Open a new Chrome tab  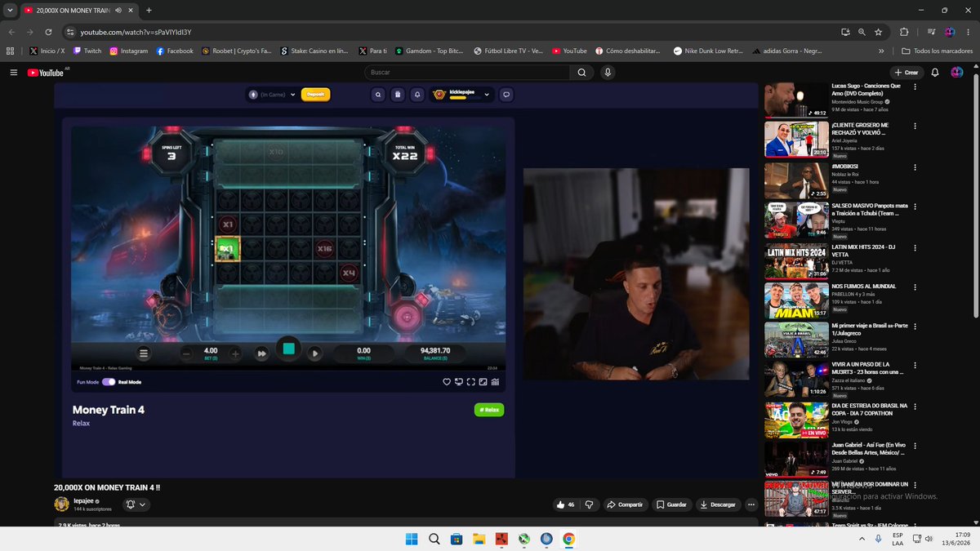click(148, 11)
